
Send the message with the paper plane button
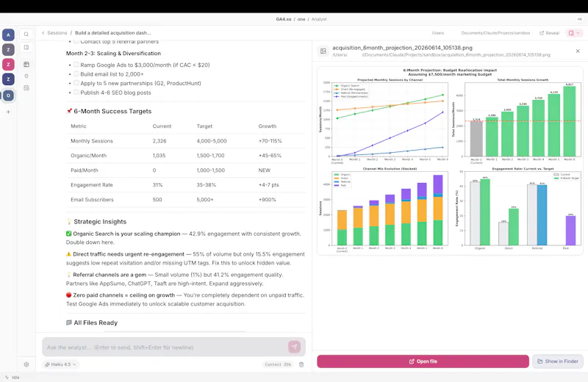(x=295, y=347)
